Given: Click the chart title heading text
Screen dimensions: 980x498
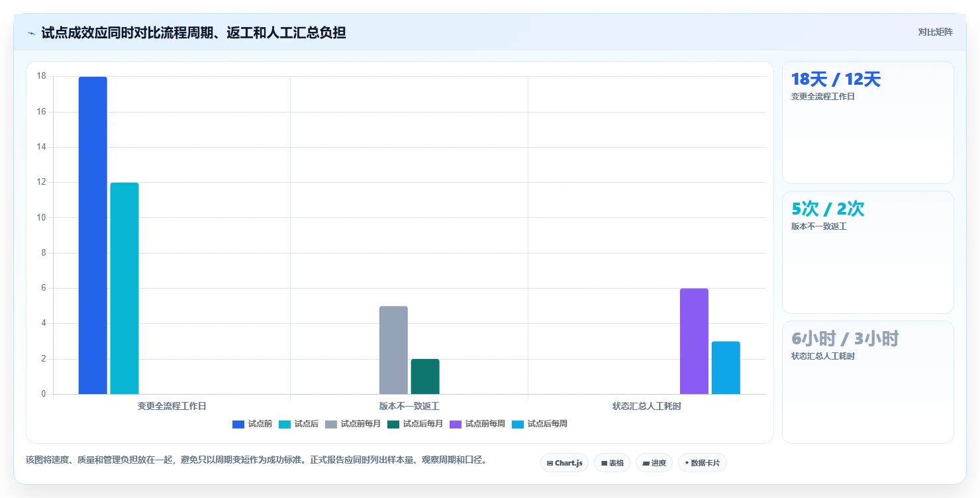Looking at the screenshot, I should click(x=193, y=32).
